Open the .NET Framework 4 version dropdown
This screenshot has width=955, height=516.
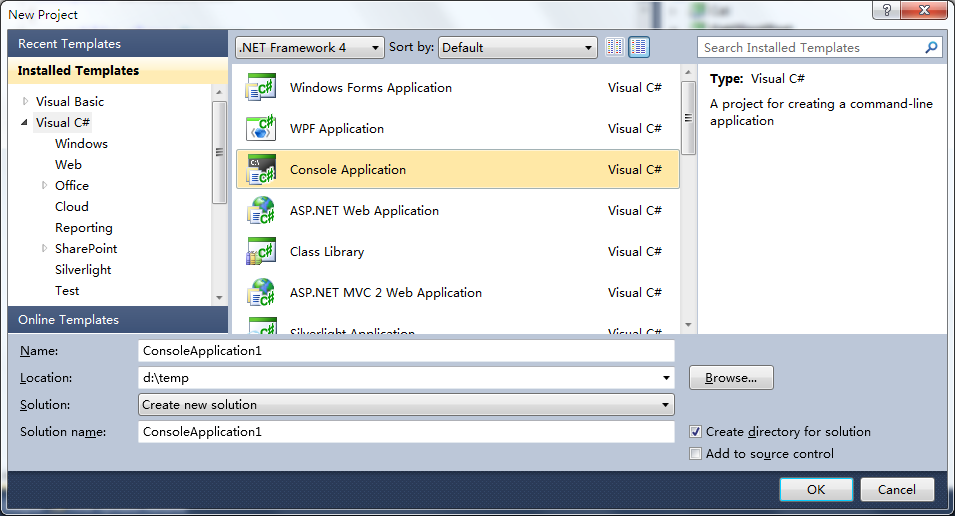pyautogui.click(x=309, y=47)
